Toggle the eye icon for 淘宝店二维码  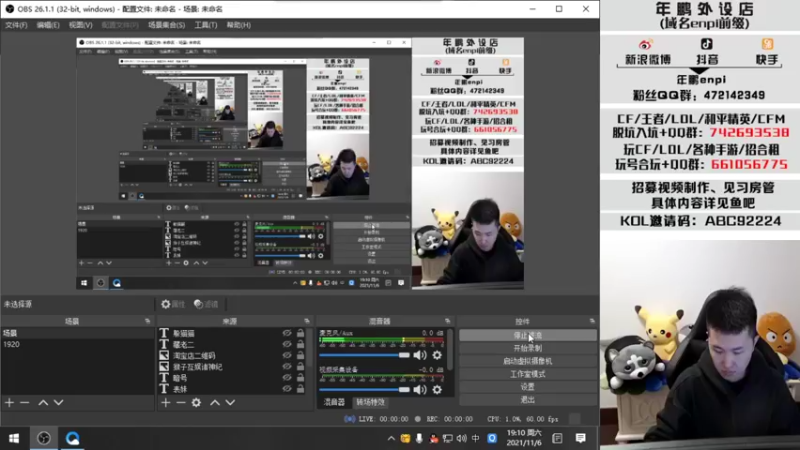tap(287, 355)
